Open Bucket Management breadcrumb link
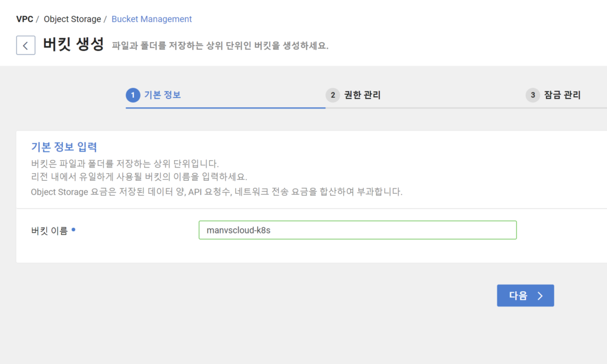Image resolution: width=607 pixels, height=364 pixels. [x=151, y=19]
